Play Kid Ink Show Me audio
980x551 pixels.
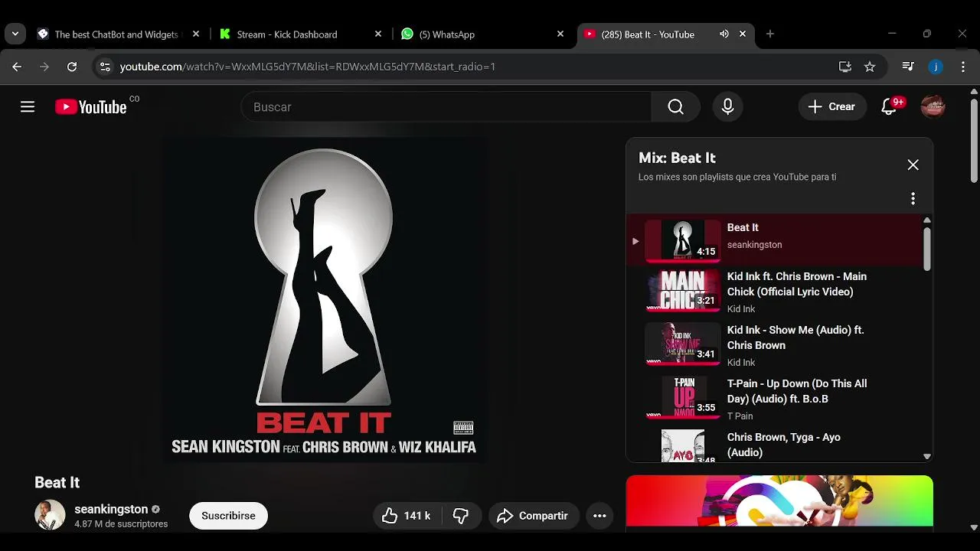(776, 345)
